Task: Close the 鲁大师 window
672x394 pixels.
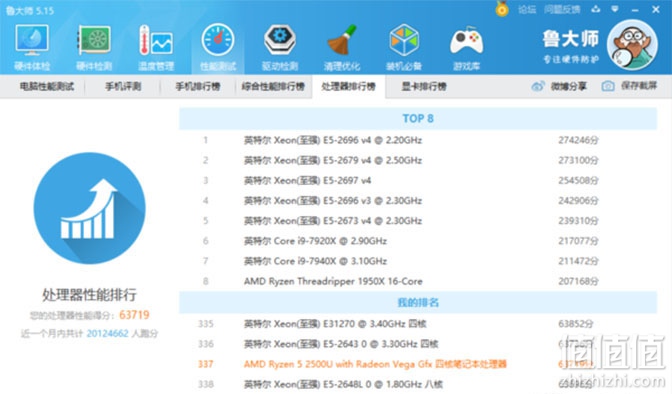Action: tap(656, 9)
